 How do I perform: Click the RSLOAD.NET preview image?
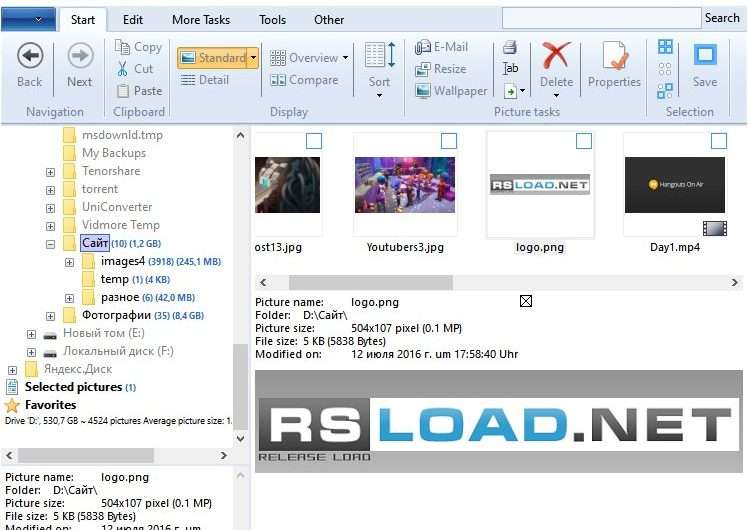499,421
